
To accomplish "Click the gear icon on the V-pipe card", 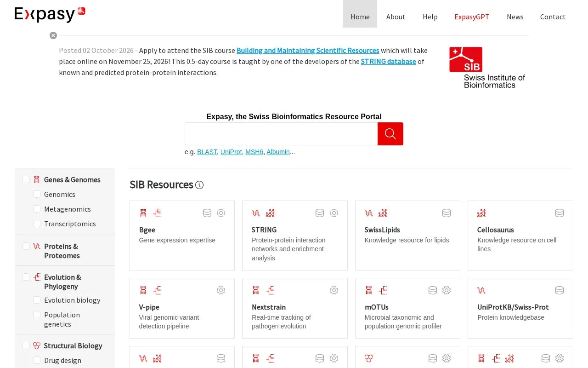I will (221, 290).
